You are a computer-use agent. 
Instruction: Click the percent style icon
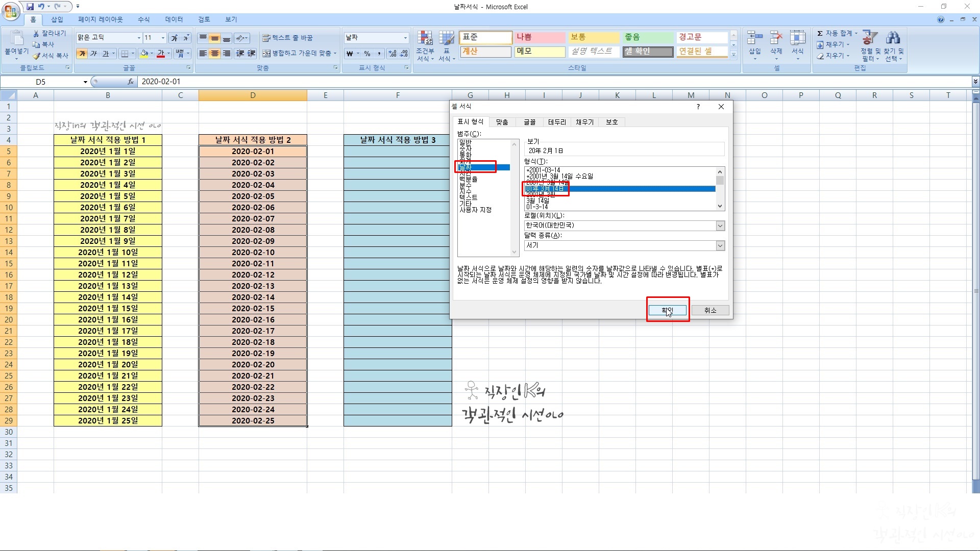click(x=367, y=54)
